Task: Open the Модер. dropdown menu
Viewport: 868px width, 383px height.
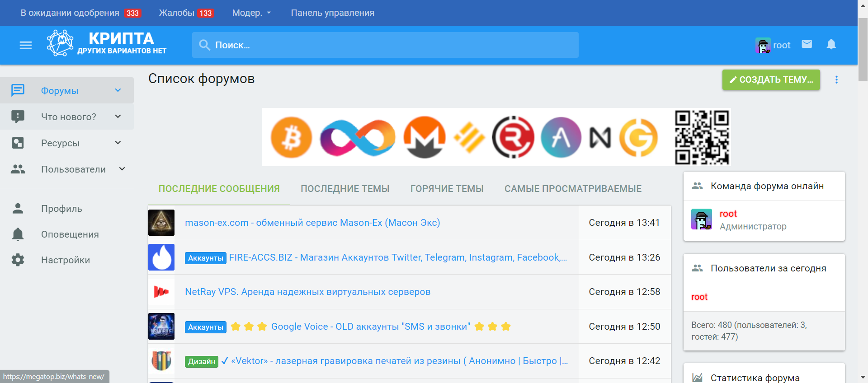Action: (x=251, y=13)
